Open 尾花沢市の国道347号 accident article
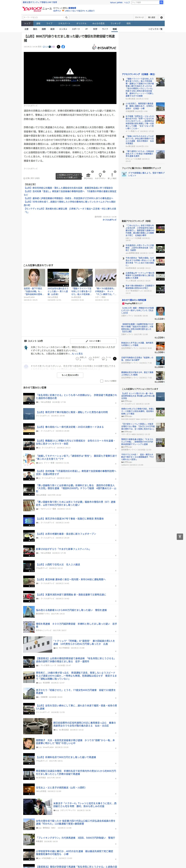The image size is (186, 868). [70, 519]
